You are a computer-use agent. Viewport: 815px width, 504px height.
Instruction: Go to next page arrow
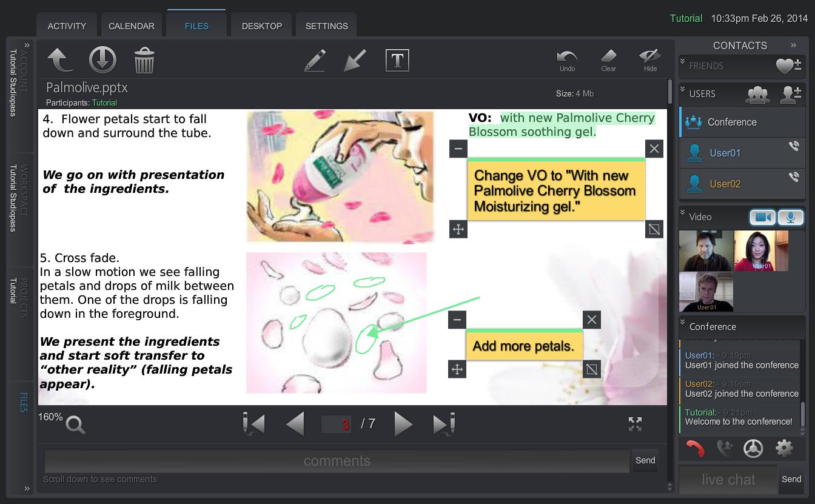click(403, 424)
